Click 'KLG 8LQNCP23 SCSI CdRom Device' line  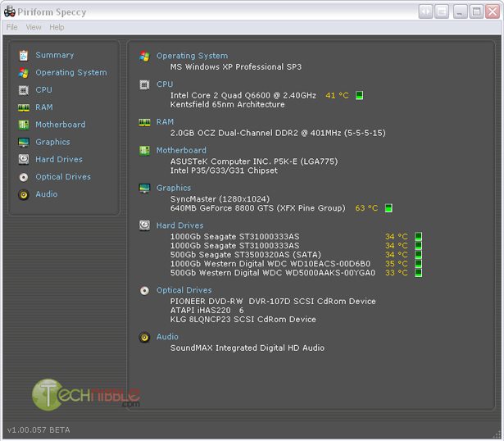(243, 320)
